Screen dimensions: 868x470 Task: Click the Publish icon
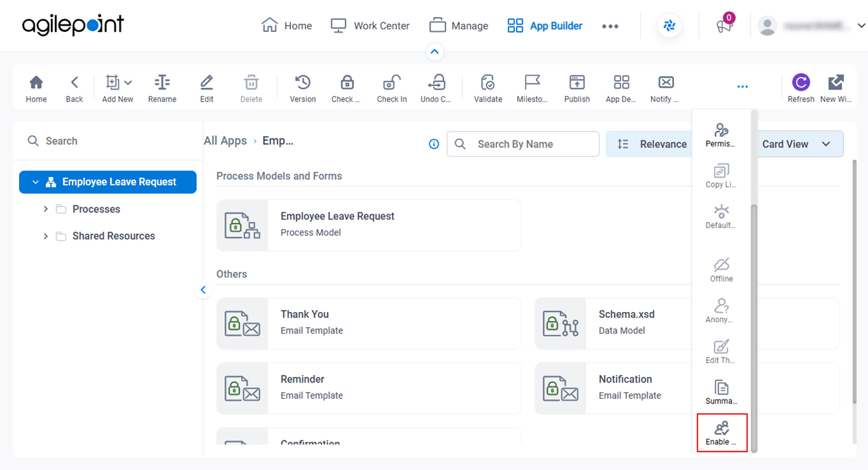[577, 89]
